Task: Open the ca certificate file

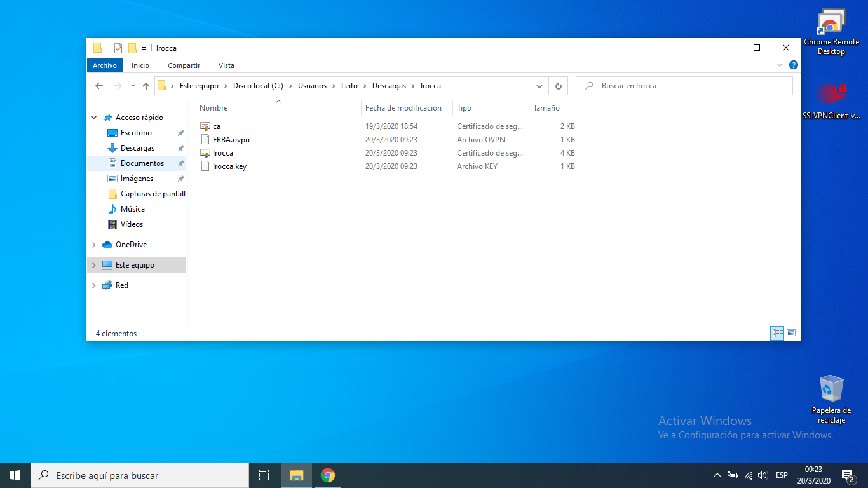Action: point(216,126)
